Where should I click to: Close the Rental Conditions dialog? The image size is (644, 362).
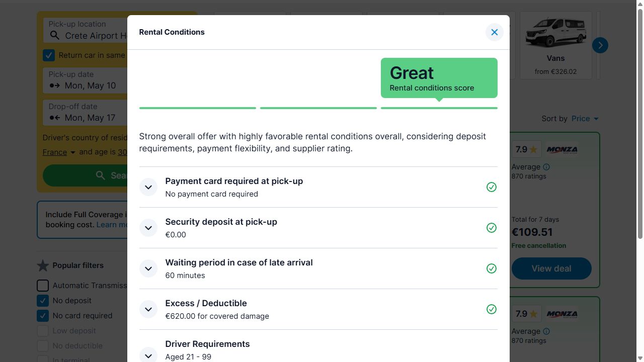[x=494, y=32]
